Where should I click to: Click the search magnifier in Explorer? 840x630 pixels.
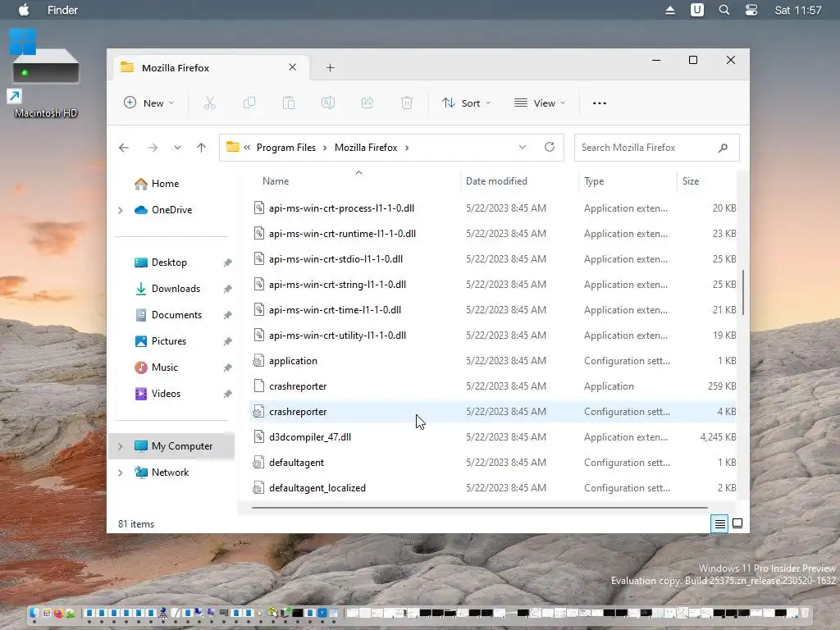coord(723,148)
